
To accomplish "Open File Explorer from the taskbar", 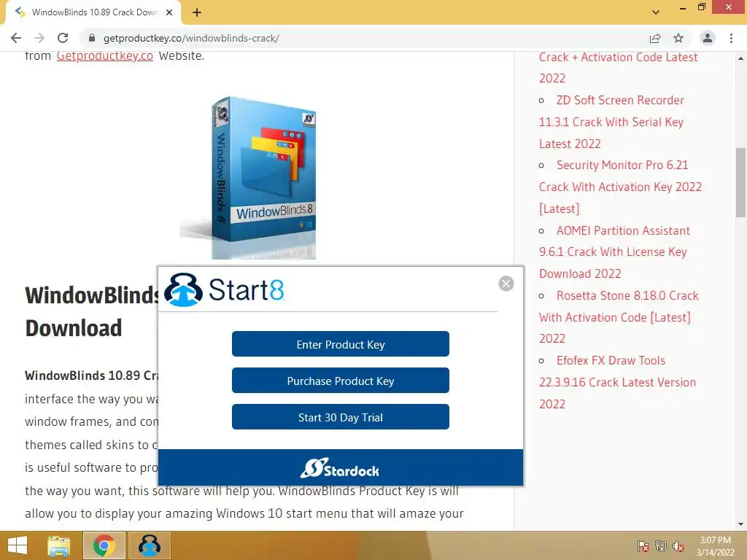I will point(59,545).
